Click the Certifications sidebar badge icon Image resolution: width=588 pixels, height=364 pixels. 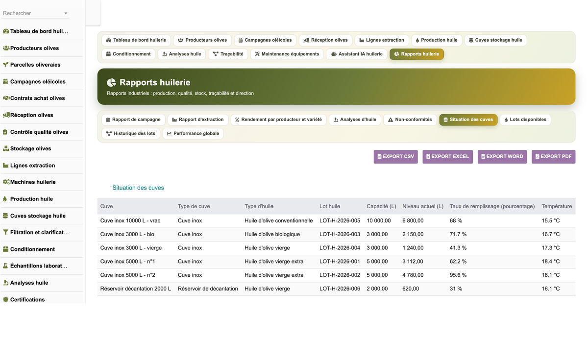pos(6,299)
